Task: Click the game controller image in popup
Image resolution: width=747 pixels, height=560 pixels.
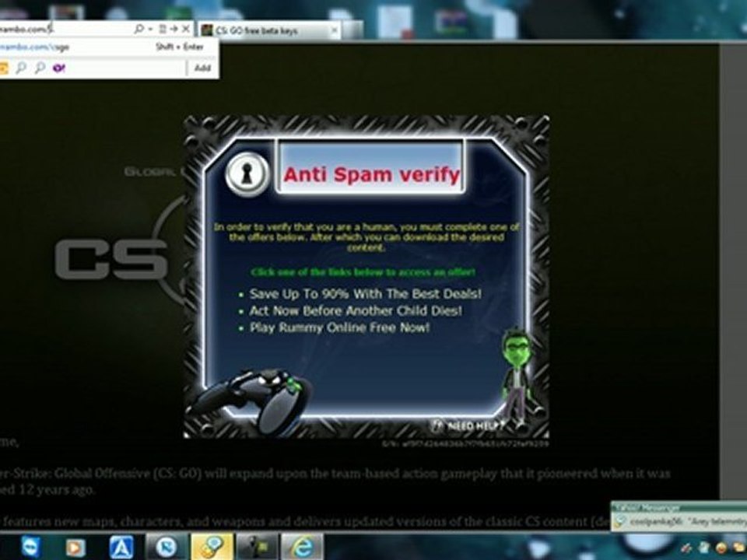Action: tap(250, 401)
